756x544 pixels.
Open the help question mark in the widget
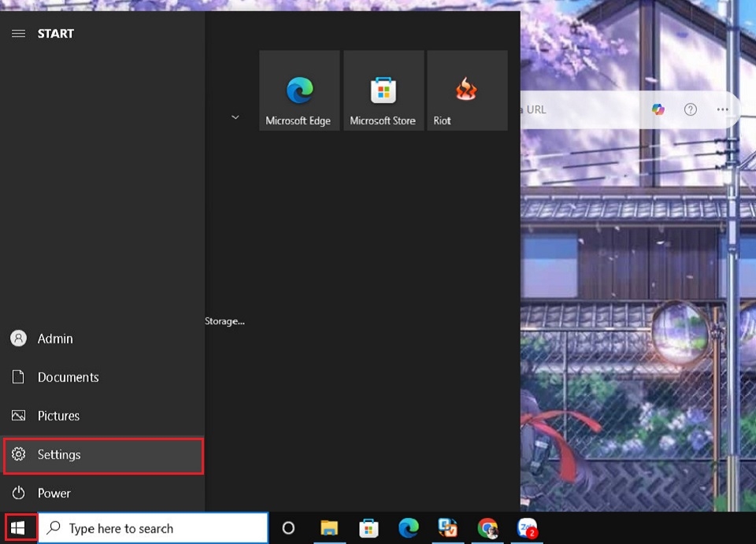coord(691,110)
